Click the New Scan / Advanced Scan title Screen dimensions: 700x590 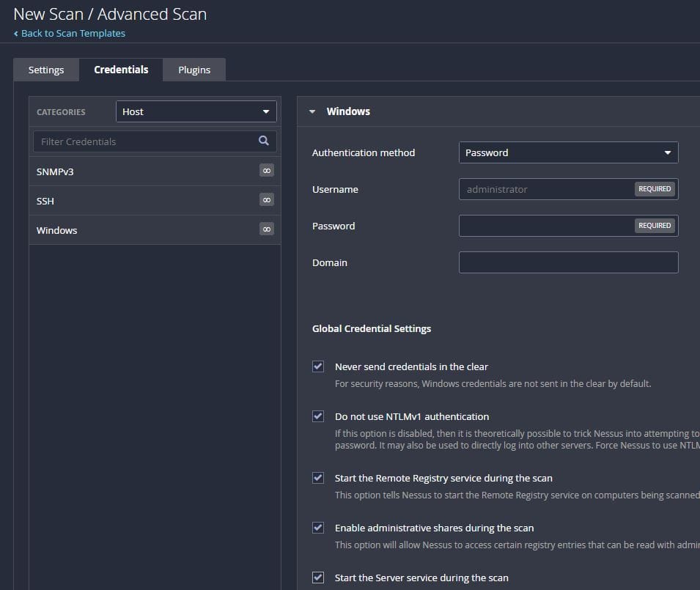(x=110, y=14)
